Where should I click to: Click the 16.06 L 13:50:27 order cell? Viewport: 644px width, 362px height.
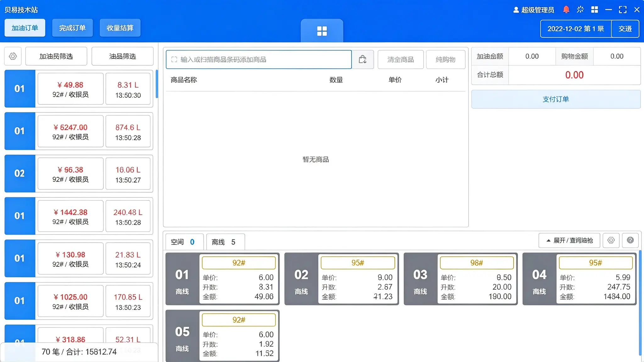(128, 174)
